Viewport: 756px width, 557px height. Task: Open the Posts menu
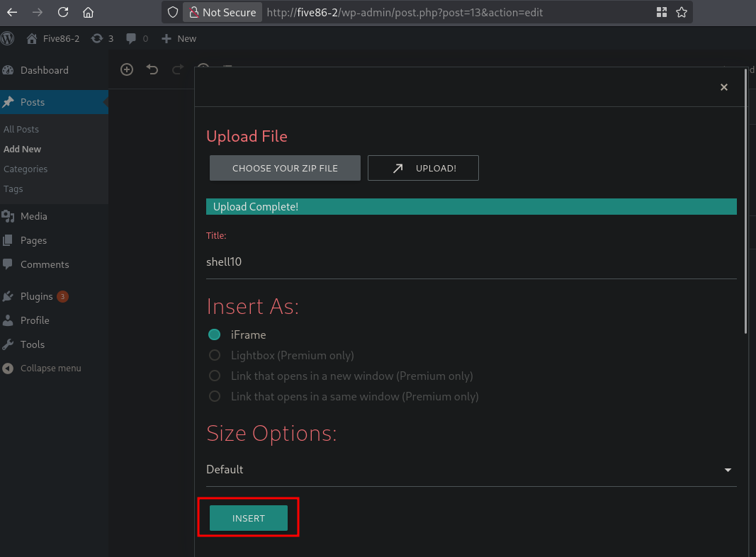coord(54,102)
